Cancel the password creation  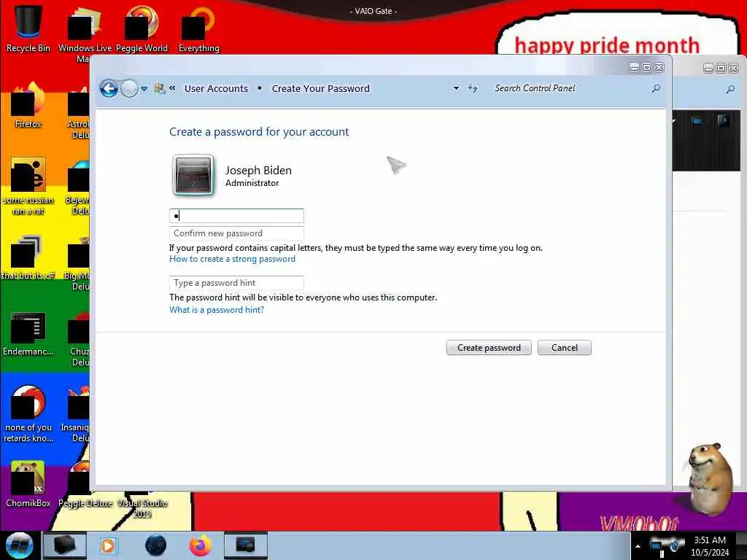pos(565,348)
